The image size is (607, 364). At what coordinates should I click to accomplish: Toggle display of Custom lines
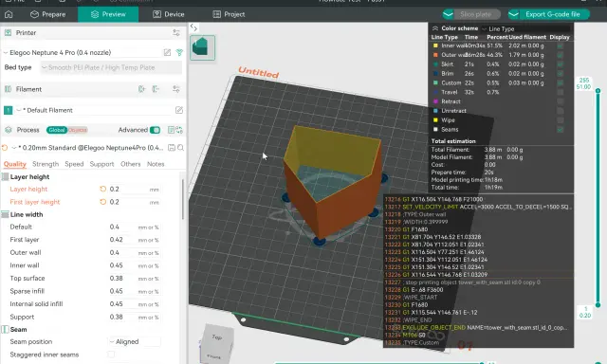(x=560, y=82)
